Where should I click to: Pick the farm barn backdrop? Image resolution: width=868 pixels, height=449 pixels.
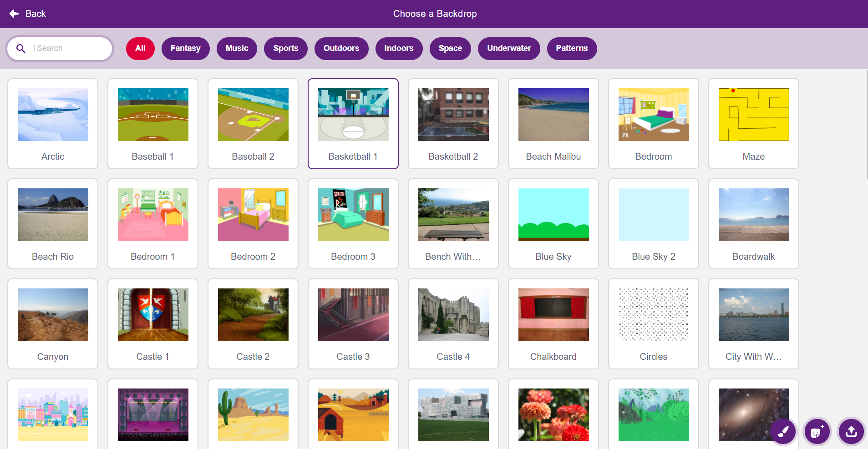point(353,414)
